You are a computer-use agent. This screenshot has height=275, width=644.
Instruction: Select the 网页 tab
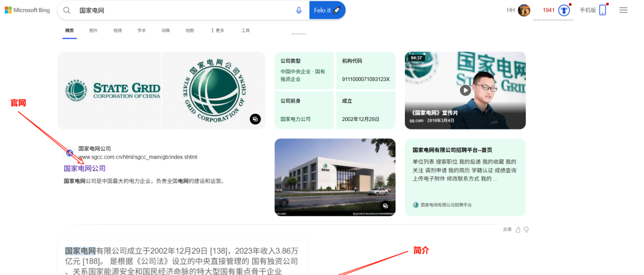tap(69, 30)
